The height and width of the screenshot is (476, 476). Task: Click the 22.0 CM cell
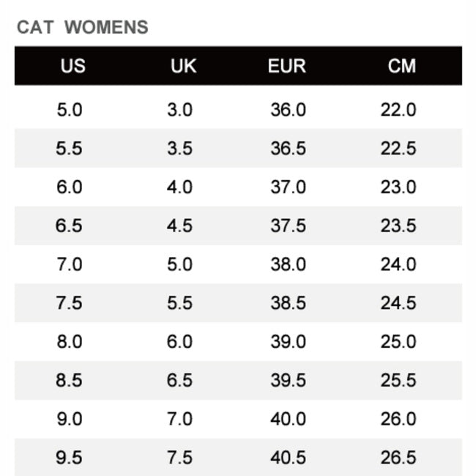(x=398, y=110)
